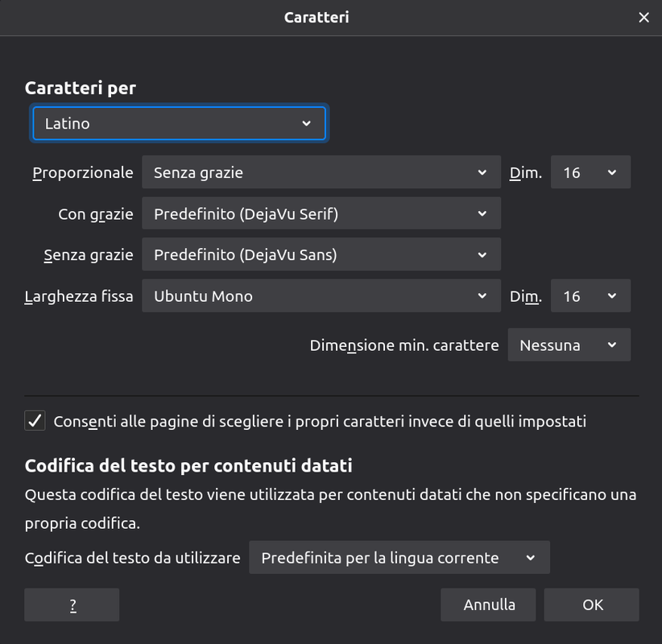Click the chevron arrow in Latino dropdown
Image resolution: width=662 pixels, height=644 pixels.
307,124
